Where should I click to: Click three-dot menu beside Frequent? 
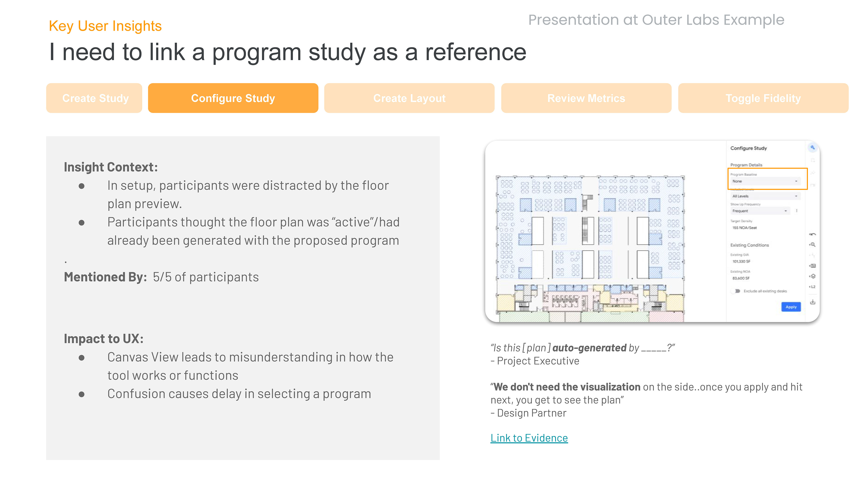click(x=797, y=211)
